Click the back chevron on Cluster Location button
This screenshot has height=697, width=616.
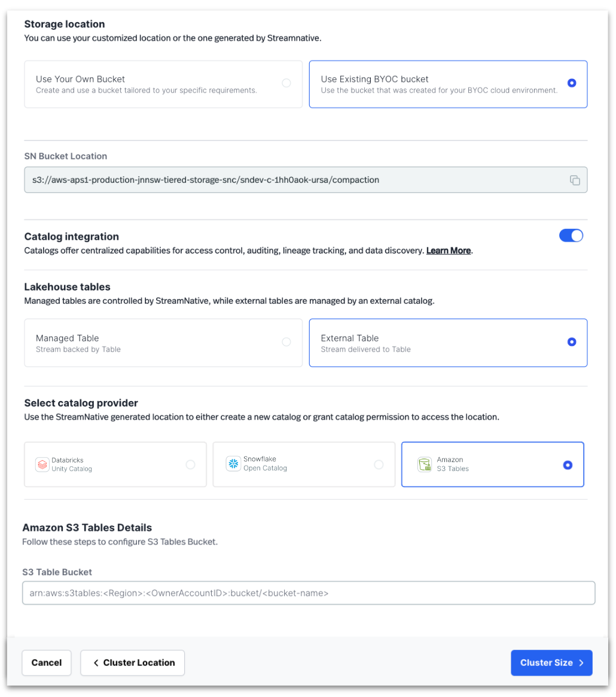pyautogui.click(x=96, y=662)
